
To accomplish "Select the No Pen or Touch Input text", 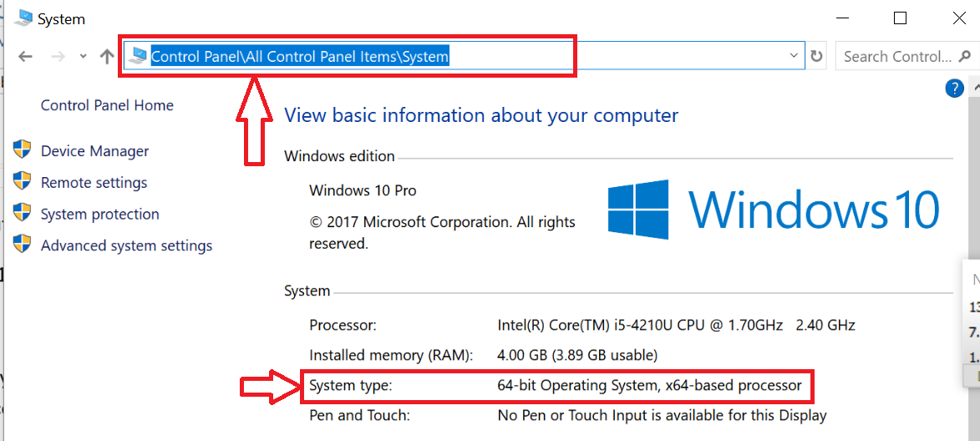I will [x=662, y=415].
